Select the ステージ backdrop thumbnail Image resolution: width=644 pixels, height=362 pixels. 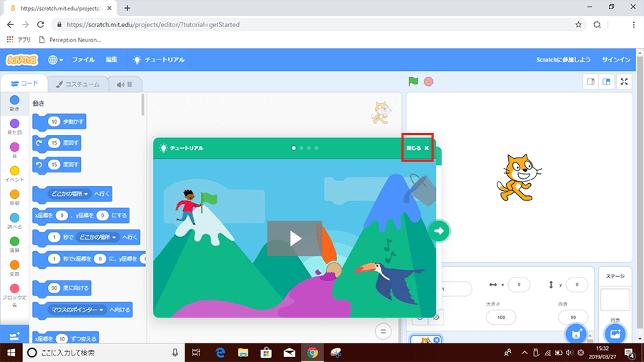[615, 300]
